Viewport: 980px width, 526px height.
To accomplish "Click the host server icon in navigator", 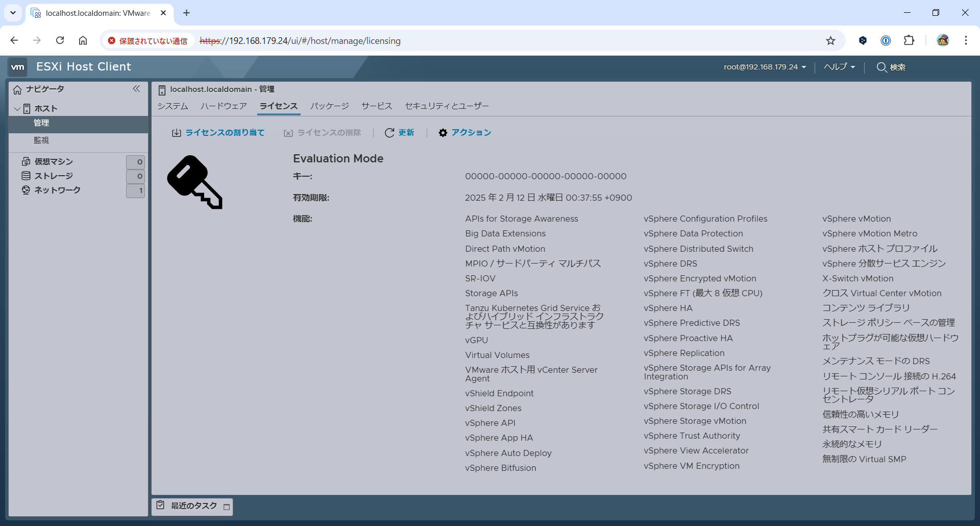I will point(27,109).
